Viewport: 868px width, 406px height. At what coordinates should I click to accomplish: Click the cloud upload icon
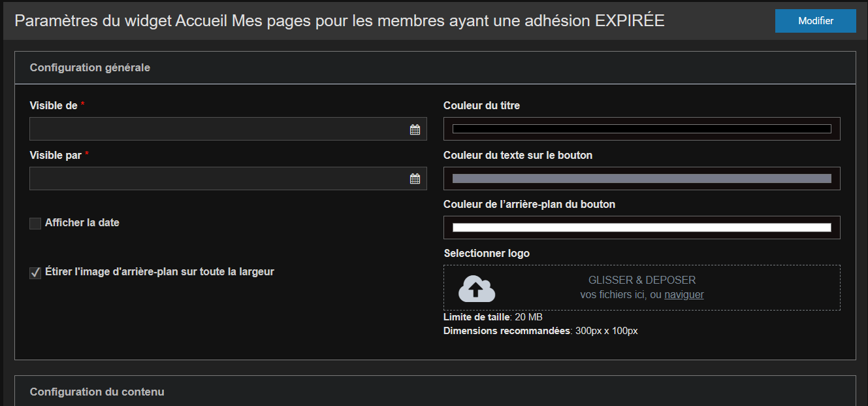pyautogui.click(x=477, y=288)
